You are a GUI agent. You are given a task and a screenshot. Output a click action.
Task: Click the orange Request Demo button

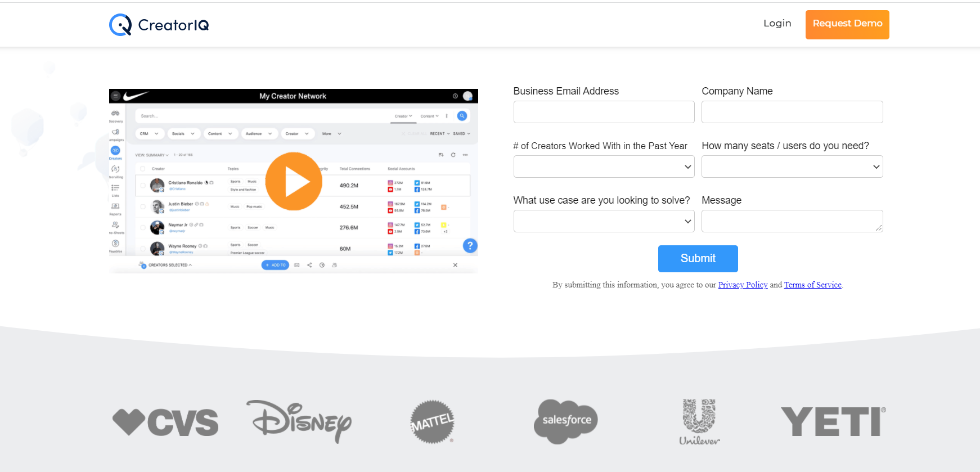847,25
